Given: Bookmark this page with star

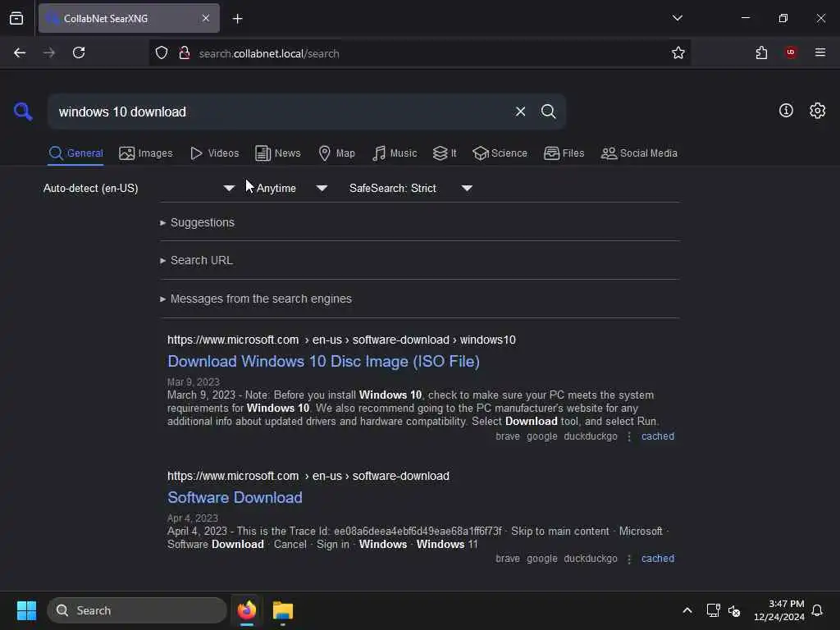Looking at the screenshot, I should tap(678, 53).
